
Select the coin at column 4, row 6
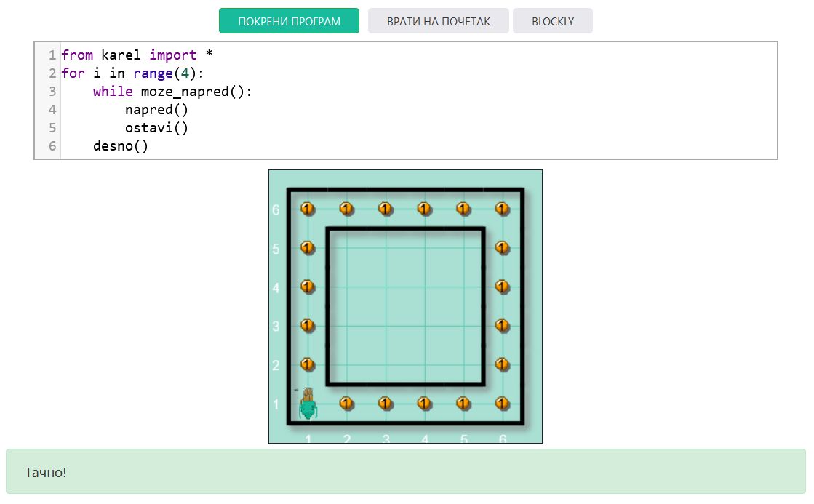424,209
